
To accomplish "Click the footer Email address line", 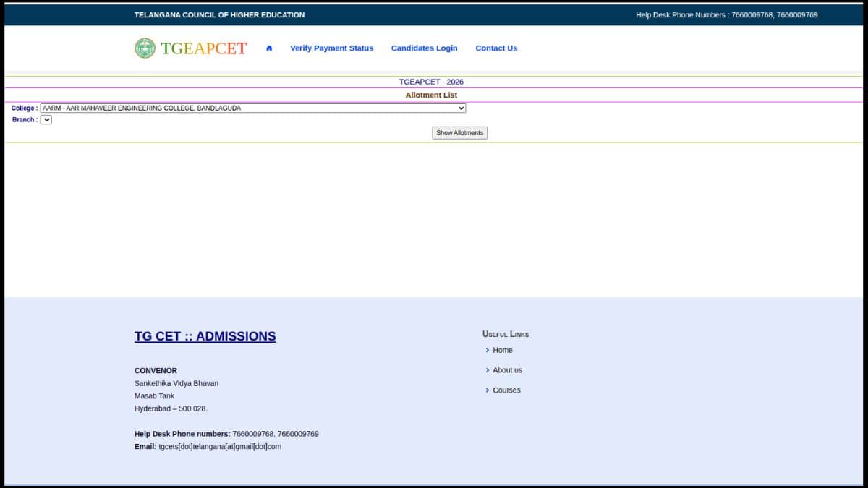I will (x=208, y=447).
